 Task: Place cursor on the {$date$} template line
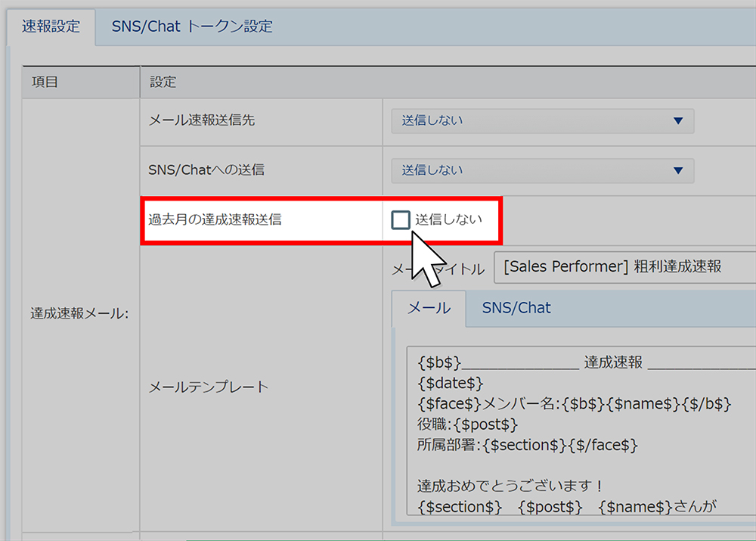tap(450, 384)
